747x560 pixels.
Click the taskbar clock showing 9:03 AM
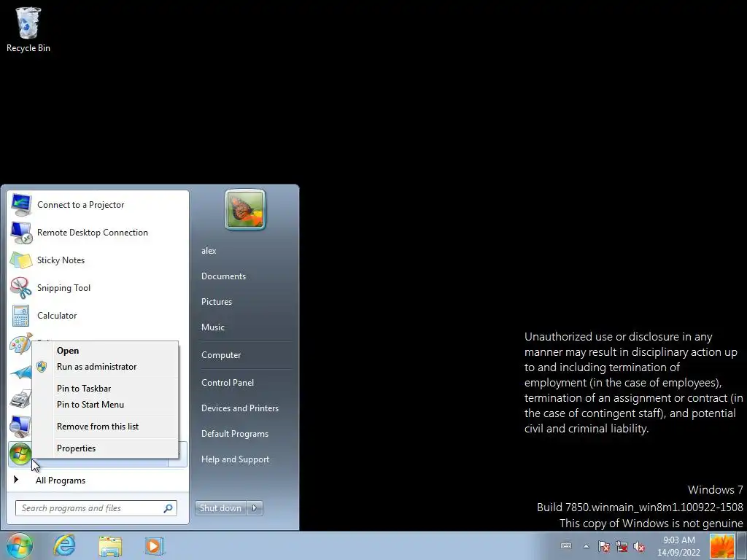click(679, 546)
